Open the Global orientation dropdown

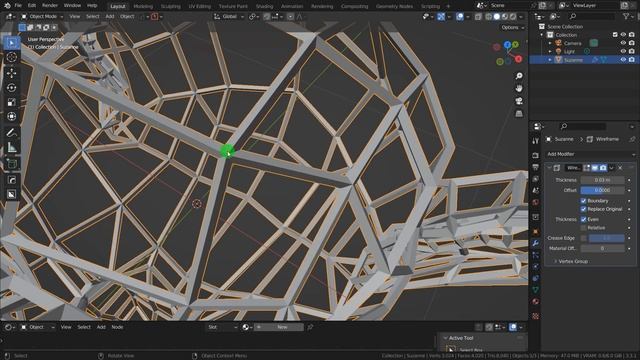click(x=229, y=17)
